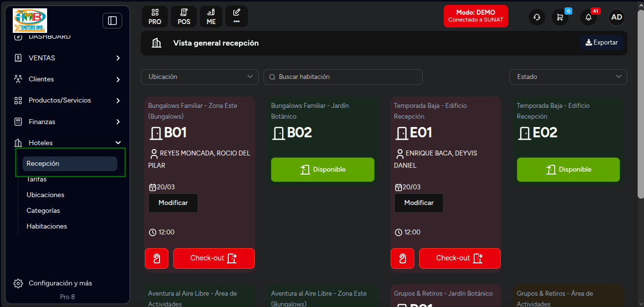Screen dimensions: 644x307
Task: Click the Exportar button
Action: (602, 43)
